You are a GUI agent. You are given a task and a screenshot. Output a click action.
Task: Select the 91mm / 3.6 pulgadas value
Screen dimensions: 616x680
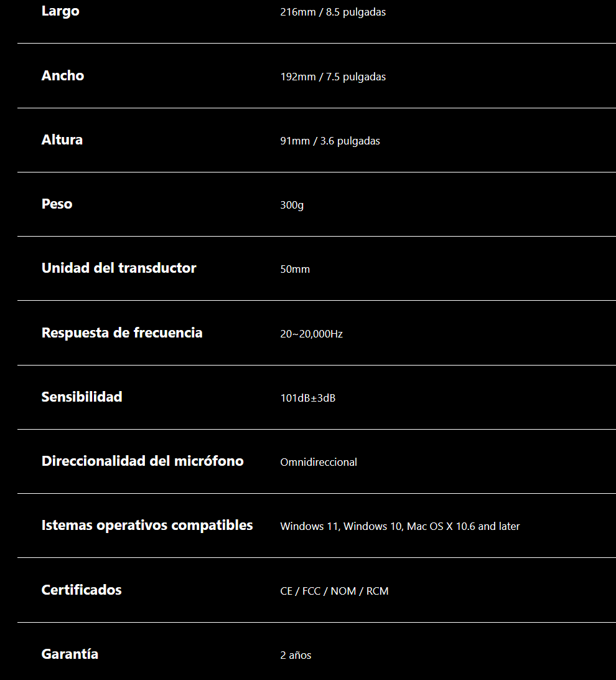330,141
